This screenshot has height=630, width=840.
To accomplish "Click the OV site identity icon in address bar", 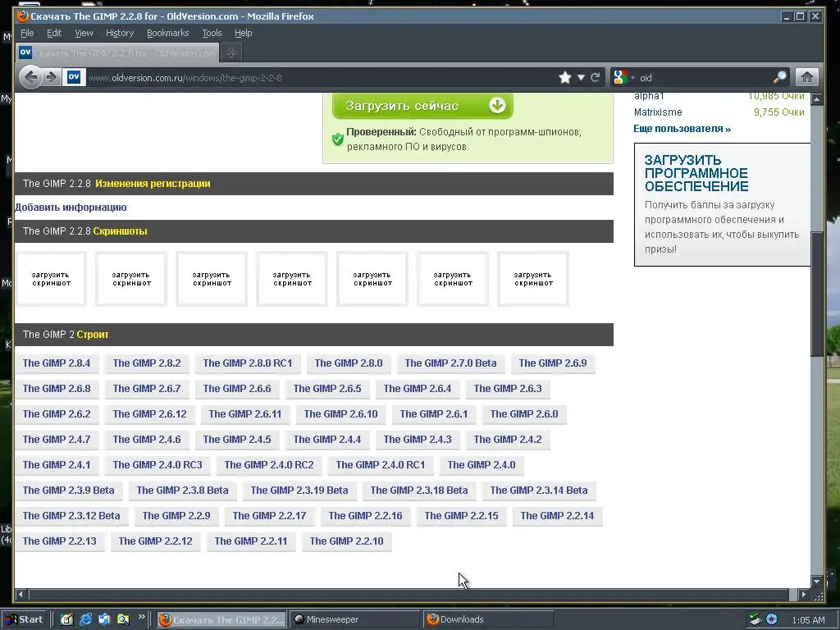I will 74,77.
